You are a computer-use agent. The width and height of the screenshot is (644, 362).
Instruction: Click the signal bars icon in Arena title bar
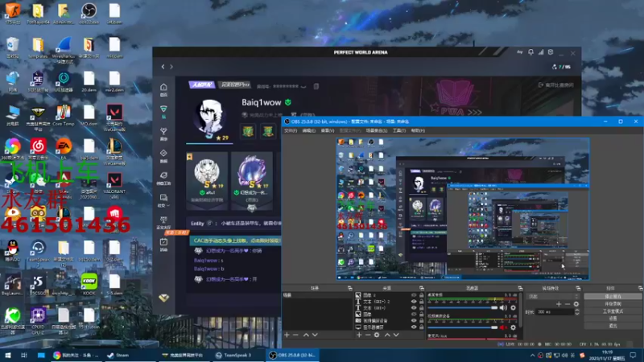(541, 52)
